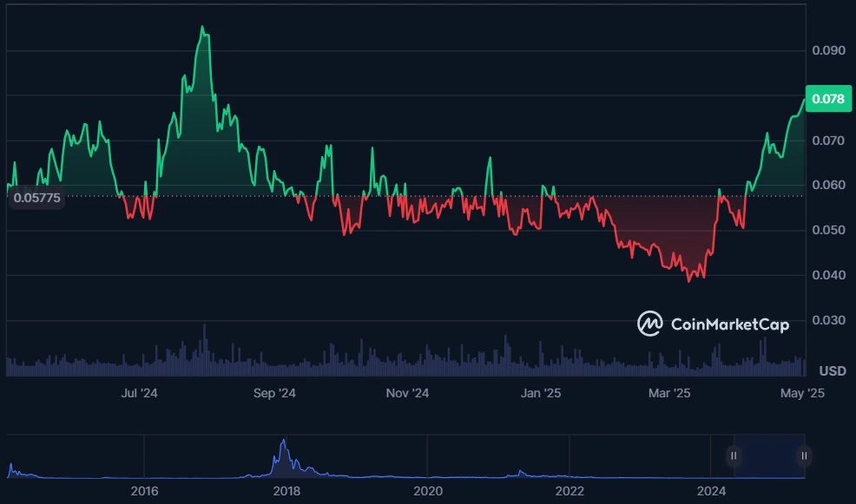The width and height of the screenshot is (856, 504).
Task: Click the 0.050 price axis label
Action: 828,230
